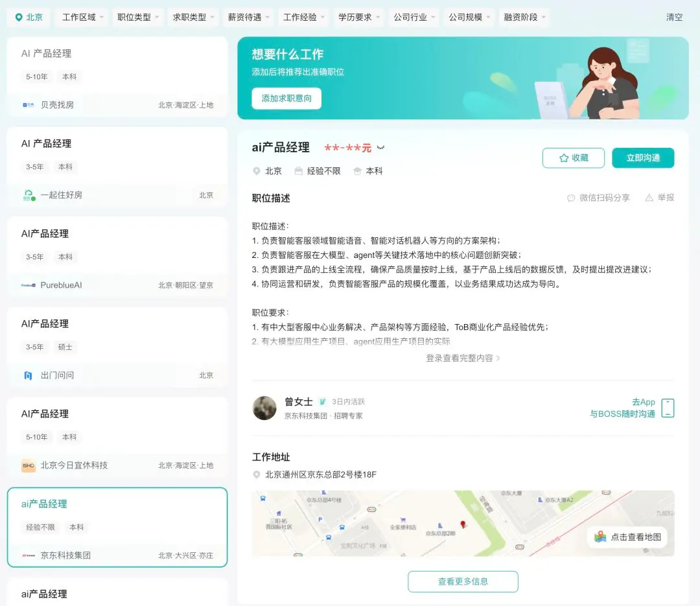Click the red map marker pin
This screenshot has height=606, width=700.
click(x=463, y=524)
